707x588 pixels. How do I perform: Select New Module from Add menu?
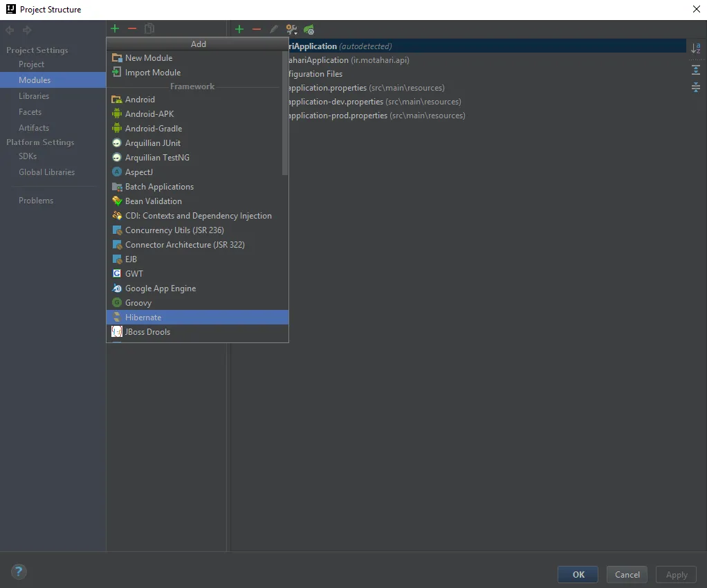pyautogui.click(x=197, y=57)
